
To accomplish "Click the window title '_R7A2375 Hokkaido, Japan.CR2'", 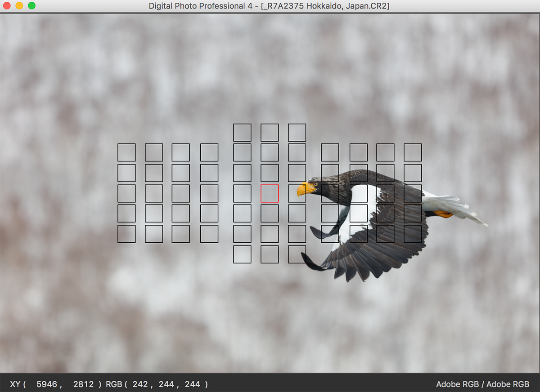I will pos(325,6).
